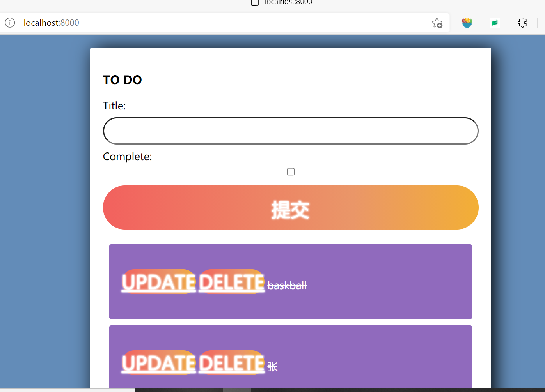Click the Complete: label
545x392 pixels.
coord(128,157)
